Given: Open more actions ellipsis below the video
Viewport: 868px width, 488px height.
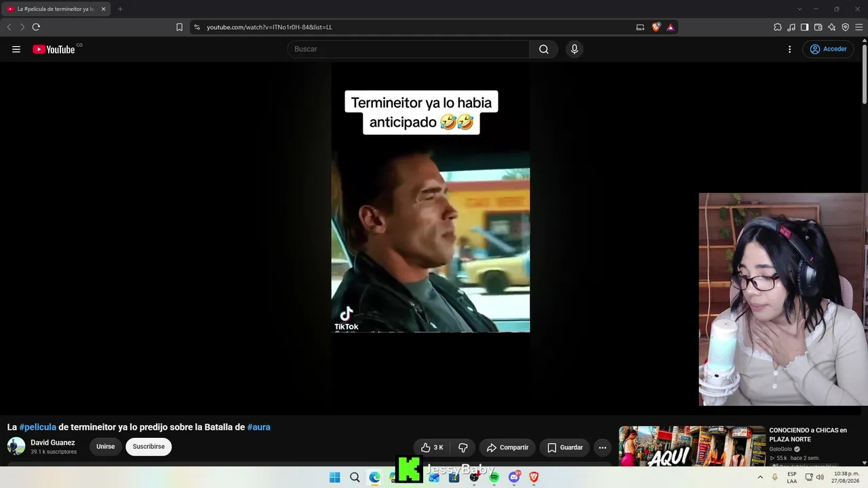Looking at the screenshot, I should click(602, 447).
